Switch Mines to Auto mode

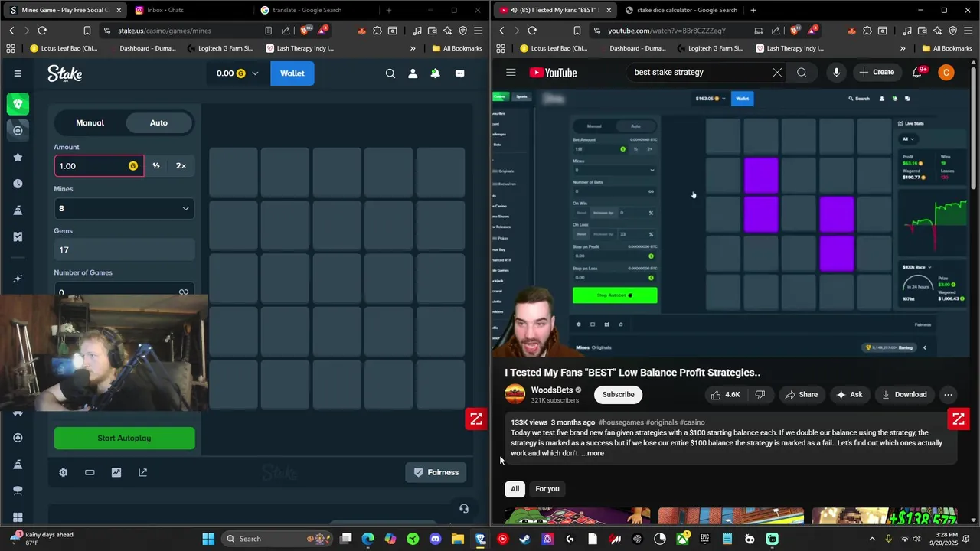(x=158, y=122)
